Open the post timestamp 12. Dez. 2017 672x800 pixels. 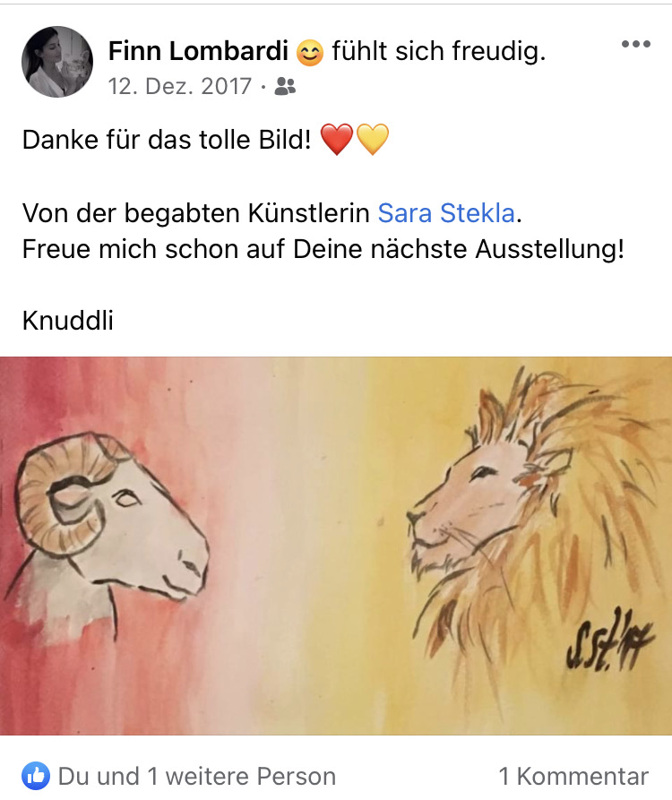179,86
